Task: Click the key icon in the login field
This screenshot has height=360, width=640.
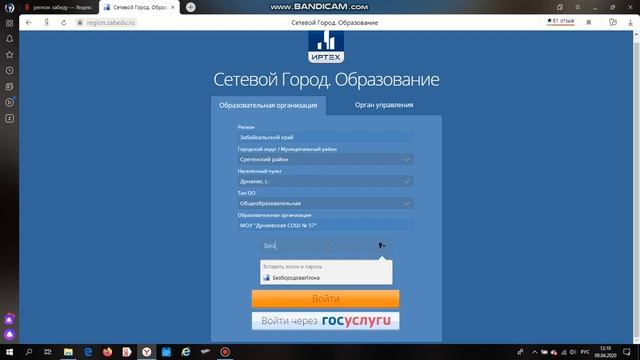Action: coord(382,245)
